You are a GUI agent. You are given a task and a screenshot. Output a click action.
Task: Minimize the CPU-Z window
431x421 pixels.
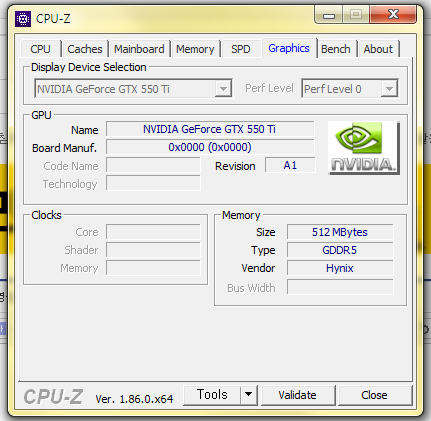coord(329,16)
